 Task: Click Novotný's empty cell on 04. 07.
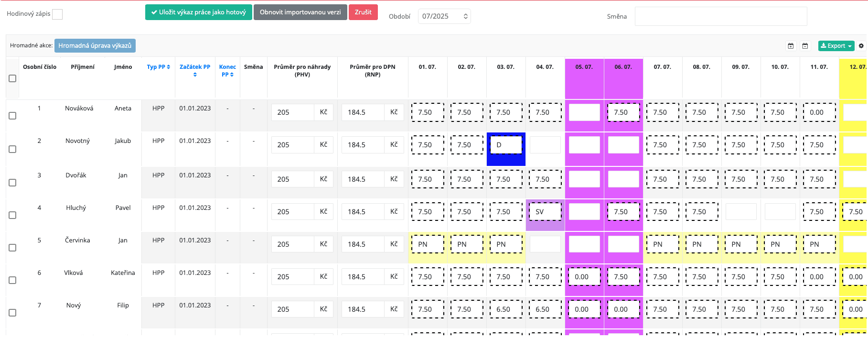(x=545, y=145)
